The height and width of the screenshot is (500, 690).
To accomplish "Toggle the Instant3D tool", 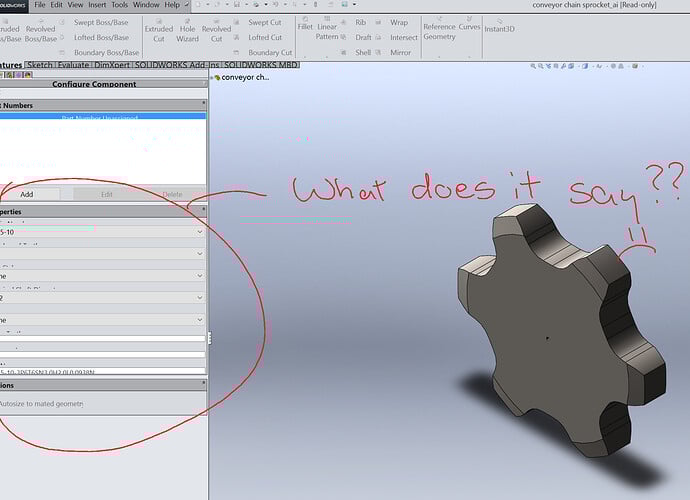I will tap(499, 26).
